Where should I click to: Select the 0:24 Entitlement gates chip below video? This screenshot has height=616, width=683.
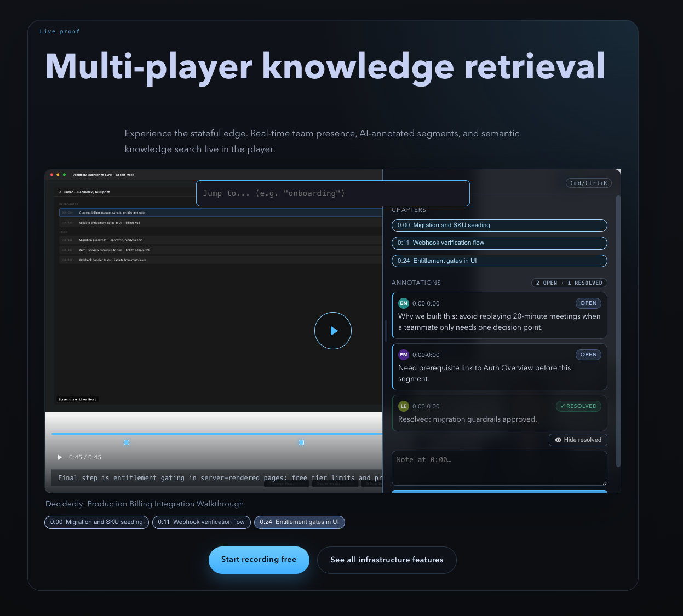tap(300, 522)
